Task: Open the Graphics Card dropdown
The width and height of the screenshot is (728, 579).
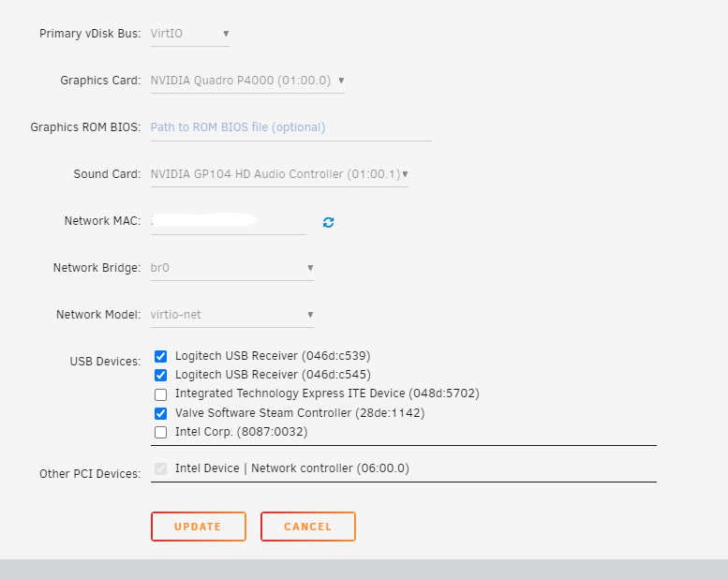Action: tap(247, 81)
